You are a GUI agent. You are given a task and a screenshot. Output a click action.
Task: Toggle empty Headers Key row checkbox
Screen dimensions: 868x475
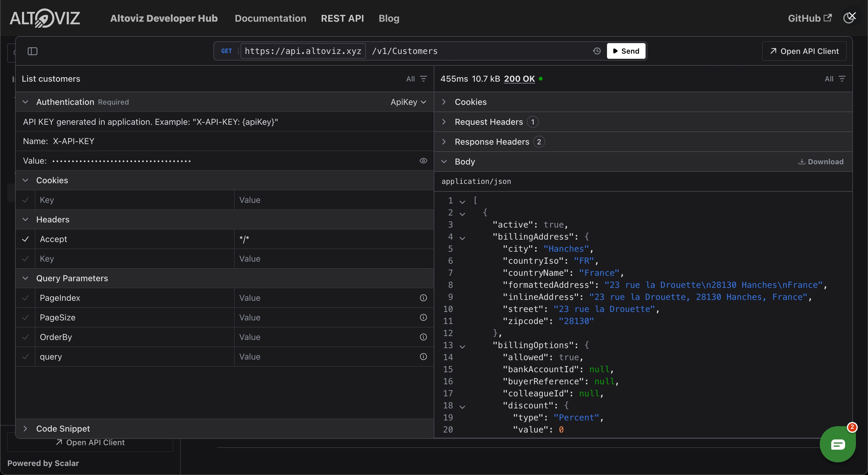(x=25, y=259)
